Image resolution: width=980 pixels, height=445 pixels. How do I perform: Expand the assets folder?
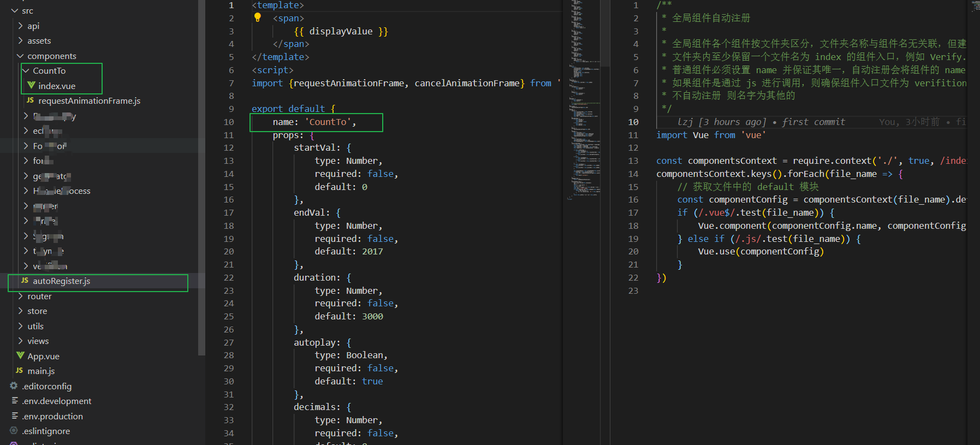click(x=20, y=40)
